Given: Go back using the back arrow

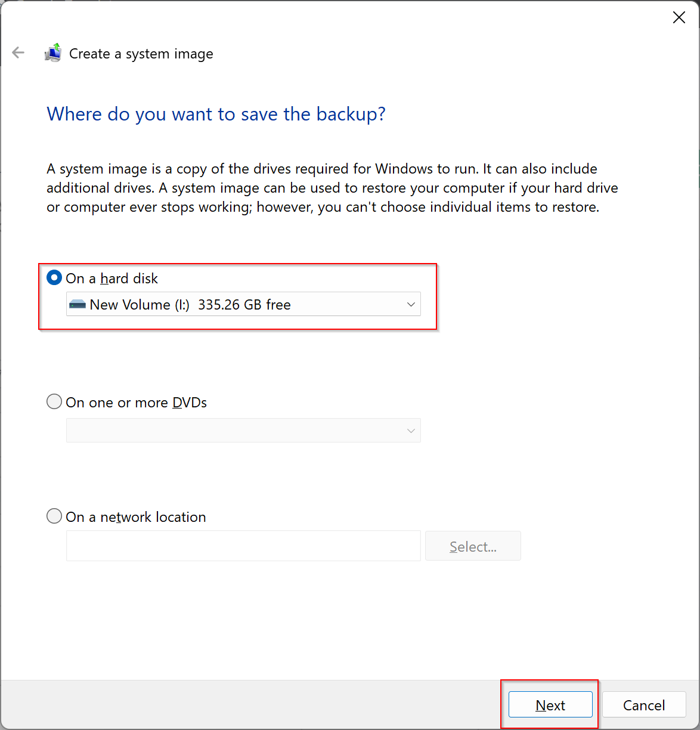Looking at the screenshot, I should point(18,53).
